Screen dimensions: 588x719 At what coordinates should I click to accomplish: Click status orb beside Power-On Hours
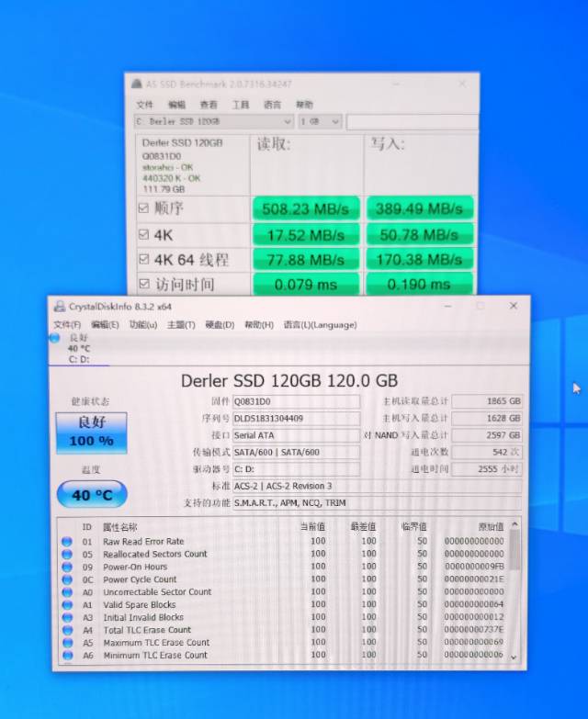pyautogui.click(x=66, y=567)
